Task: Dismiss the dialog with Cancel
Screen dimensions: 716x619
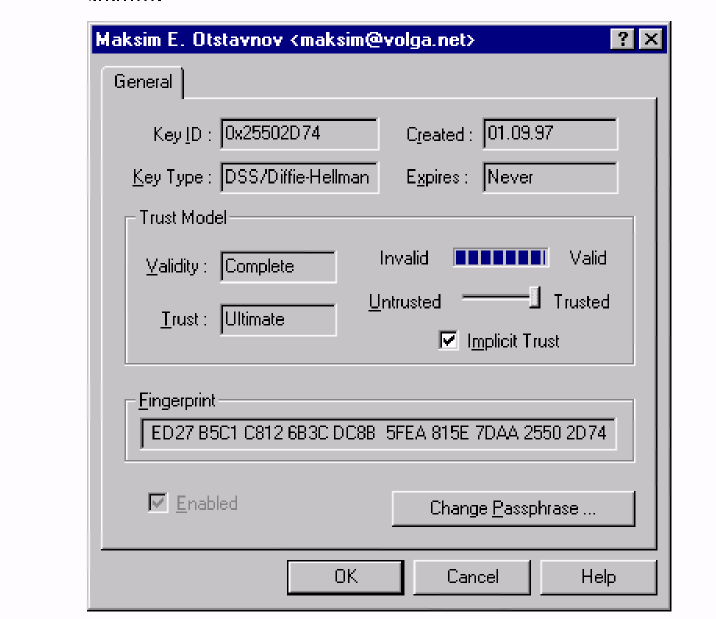Action: click(x=472, y=577)
